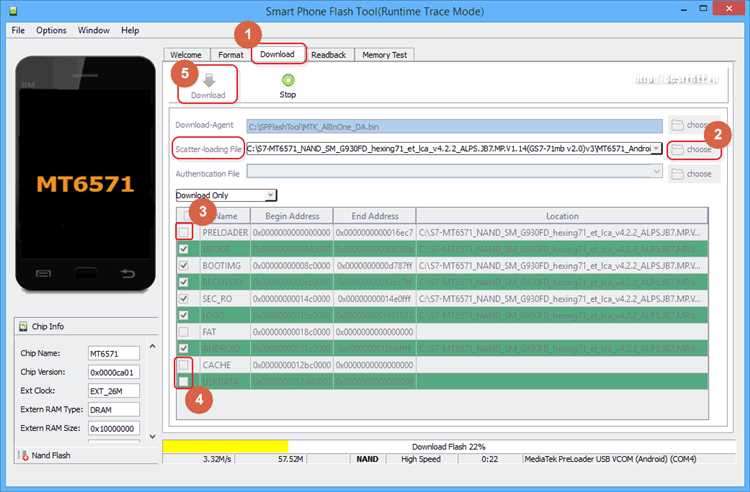
Task: Open the Options menu
Action: (51, 30)
